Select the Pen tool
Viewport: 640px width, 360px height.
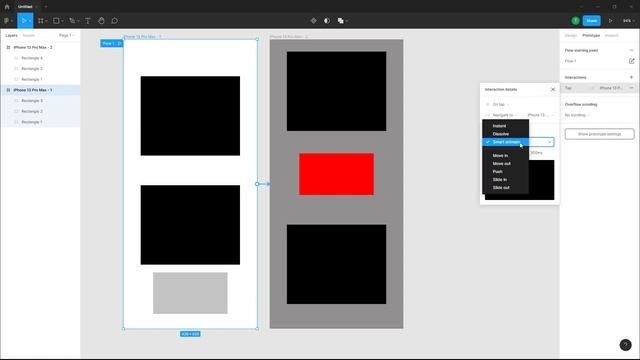pyautogui.click(x=72, y=21)
